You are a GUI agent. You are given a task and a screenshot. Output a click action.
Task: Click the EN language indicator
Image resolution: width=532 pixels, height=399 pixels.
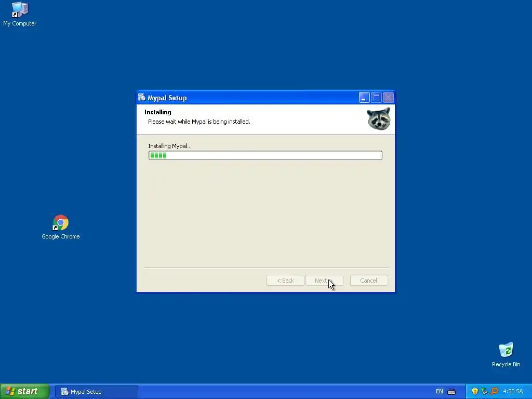point(440,392)
